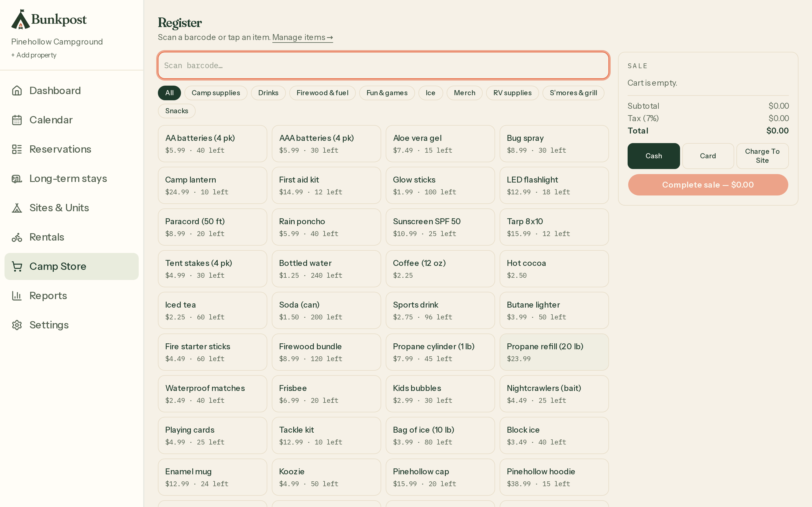Image resolution: width=812 pixels, height=507 pixels.
Task: Choose Card payment method
Action: click(708, 156)
